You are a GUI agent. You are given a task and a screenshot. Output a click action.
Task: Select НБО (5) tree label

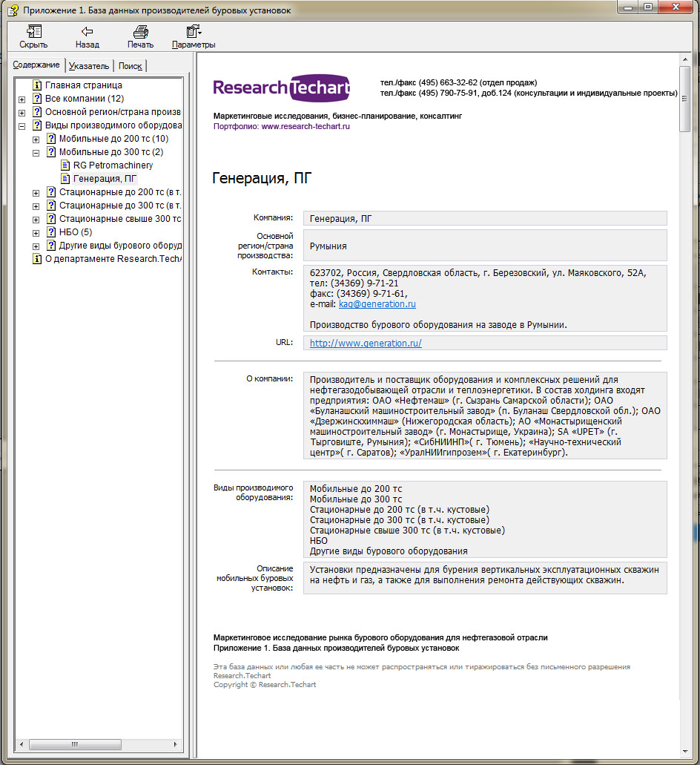coord(76,232)
